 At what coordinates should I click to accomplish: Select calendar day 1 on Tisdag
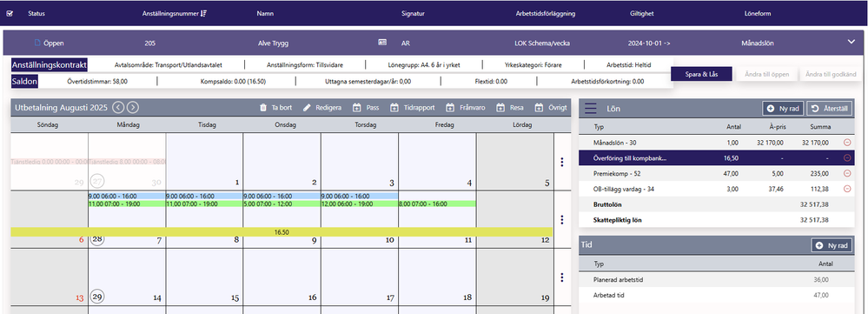click(x=204, y=162)
